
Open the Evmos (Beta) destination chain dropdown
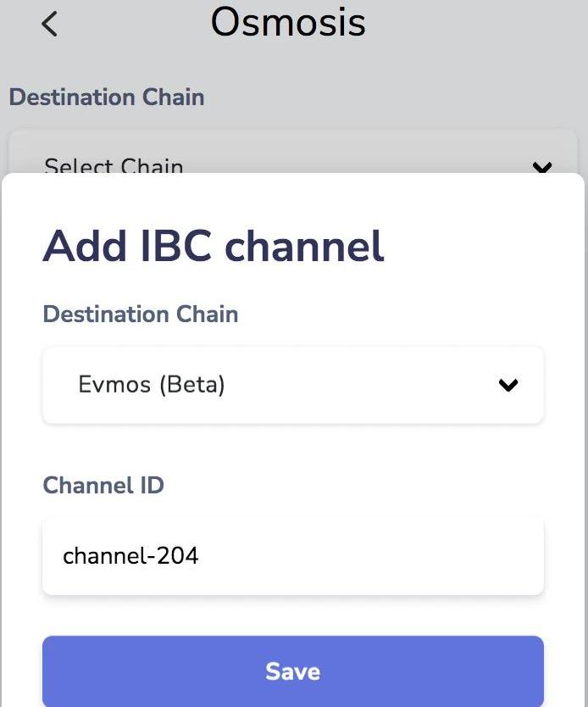[x=292, y=385]
